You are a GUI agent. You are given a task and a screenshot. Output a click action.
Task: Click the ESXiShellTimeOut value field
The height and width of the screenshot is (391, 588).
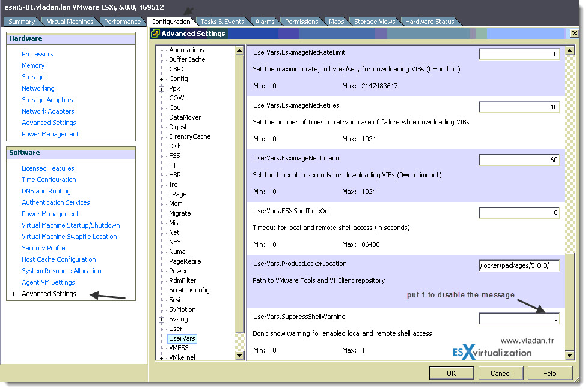[x=519, y=213]
